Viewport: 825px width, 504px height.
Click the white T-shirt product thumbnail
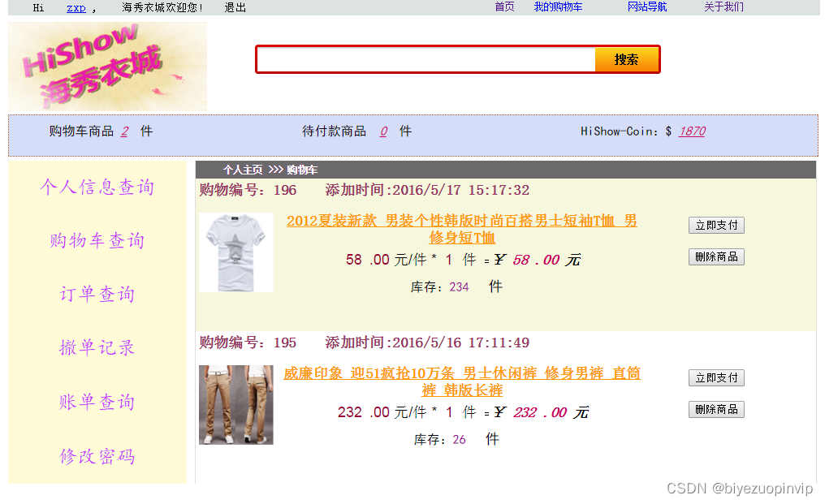point(235,252)
